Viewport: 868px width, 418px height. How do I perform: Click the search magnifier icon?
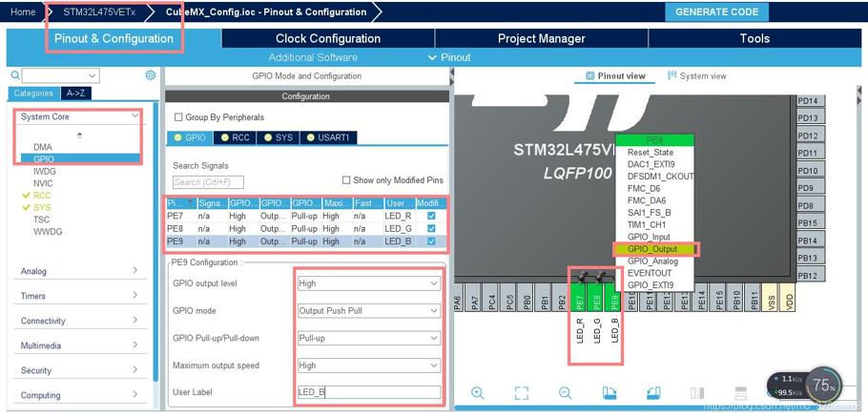(15, 75)
